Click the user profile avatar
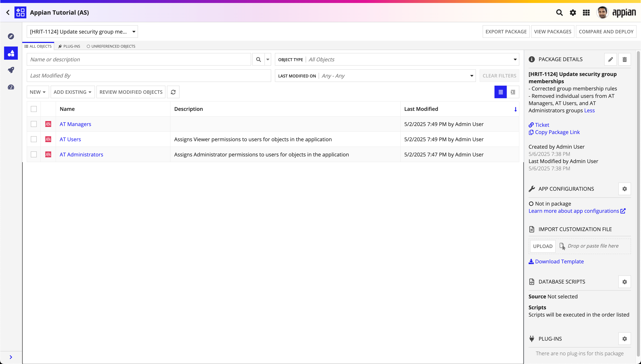The image size is (641, 364). pyautogui.click(x=602, y=12)
